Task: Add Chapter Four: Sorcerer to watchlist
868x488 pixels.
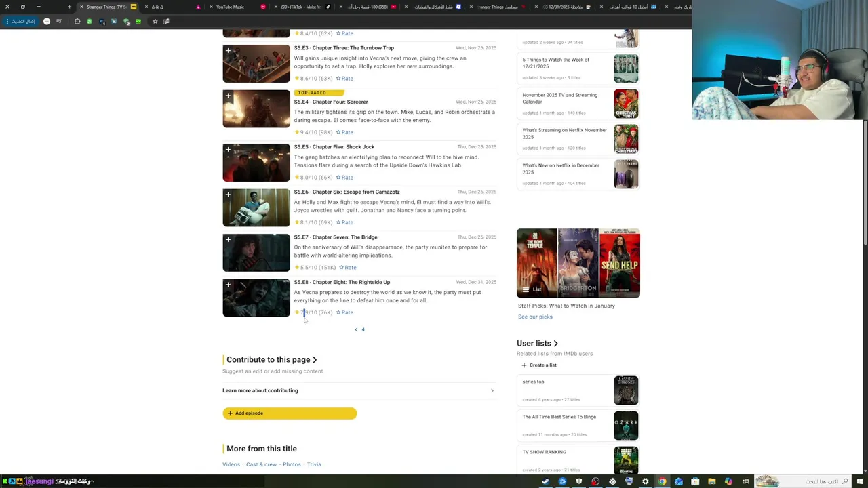Action: click(228, 96)
